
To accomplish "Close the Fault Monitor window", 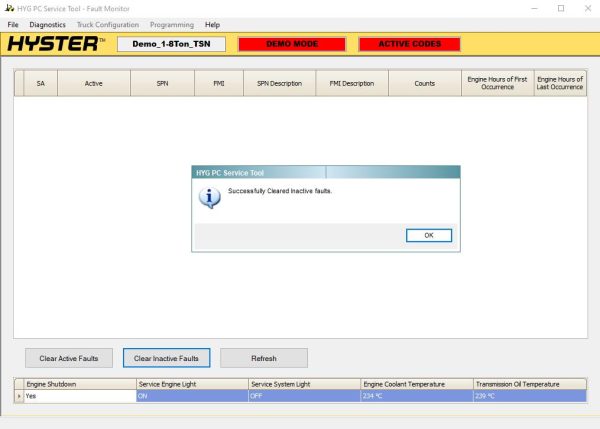I will pos(588,8).
